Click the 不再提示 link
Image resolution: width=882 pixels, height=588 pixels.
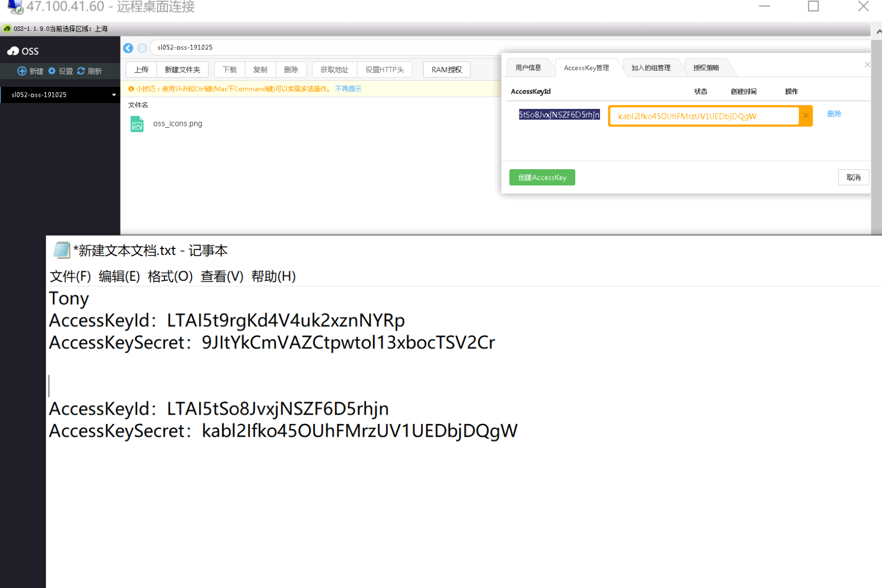point(348,89)
